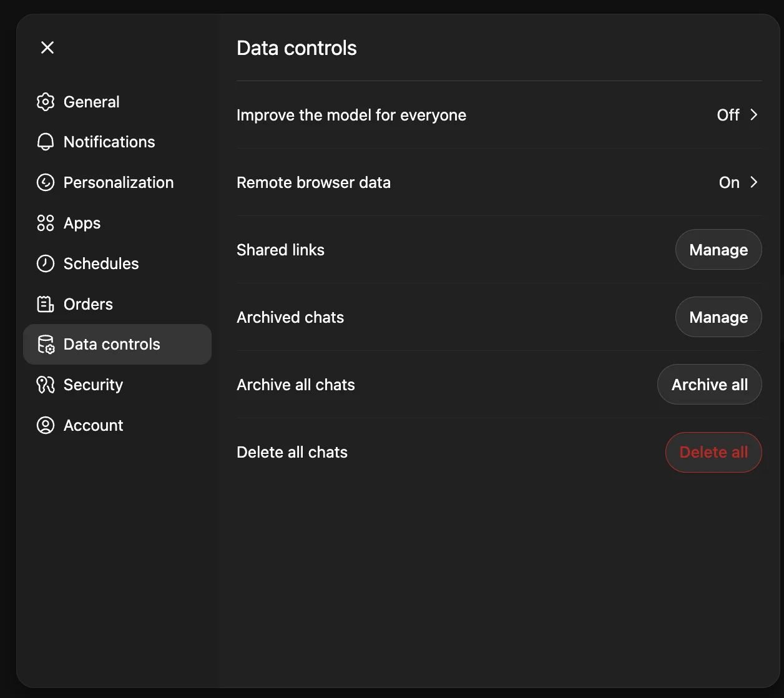Click the 'Shared links' label
This screenshot has height=698, width=784.
point(280,250)
